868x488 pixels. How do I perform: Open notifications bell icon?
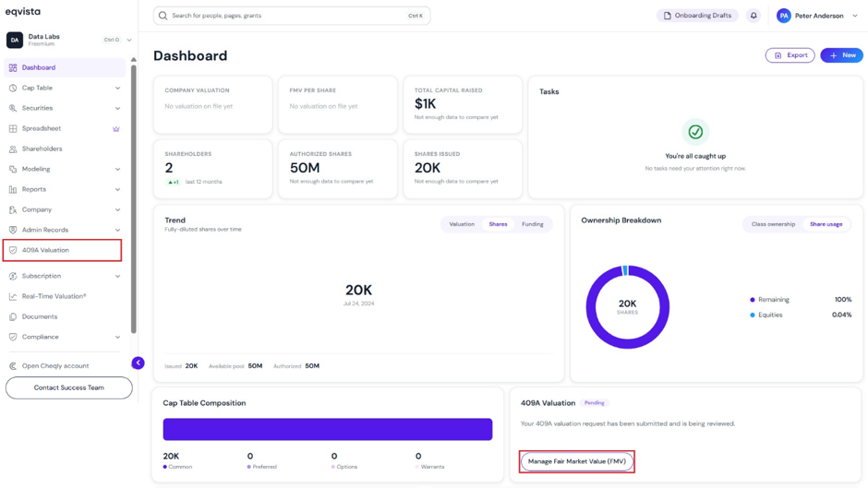pyautogui.click(x=753, y=16)
